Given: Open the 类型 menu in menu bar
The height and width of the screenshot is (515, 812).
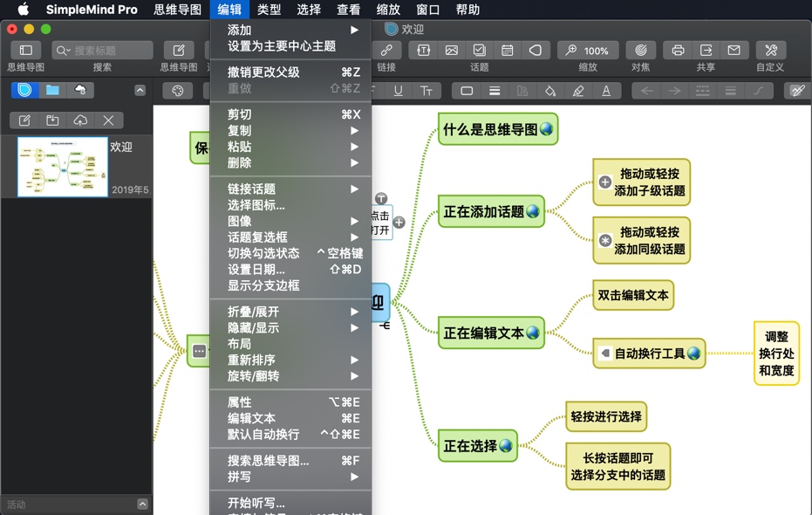Looking at the screenshot, I should point(269,10).
